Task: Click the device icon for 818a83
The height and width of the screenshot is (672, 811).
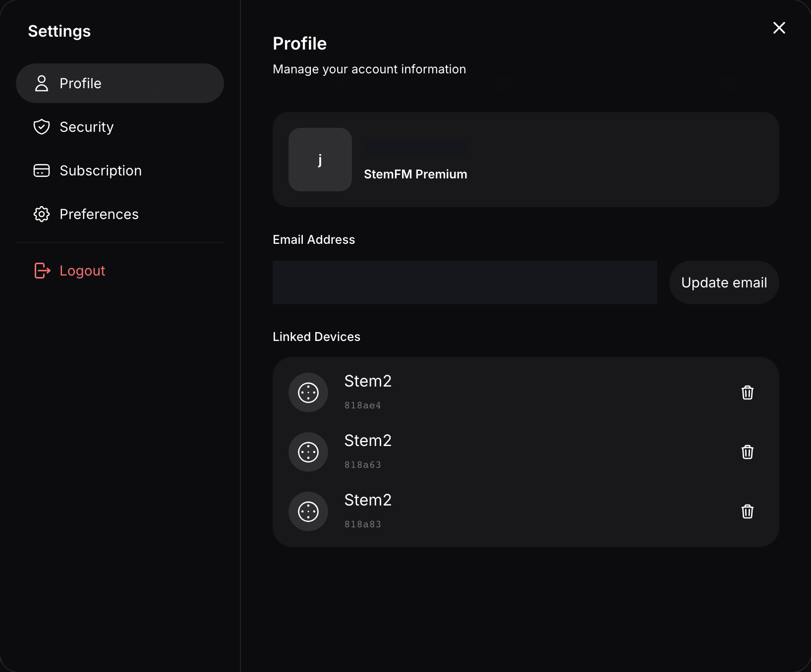Action: coord(308,511)
